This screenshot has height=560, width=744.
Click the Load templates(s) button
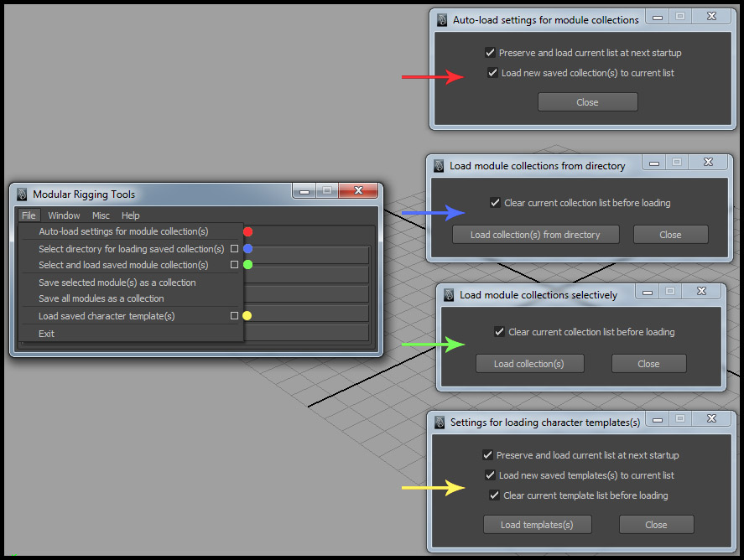pyautogui.click(x=537, y=525)
